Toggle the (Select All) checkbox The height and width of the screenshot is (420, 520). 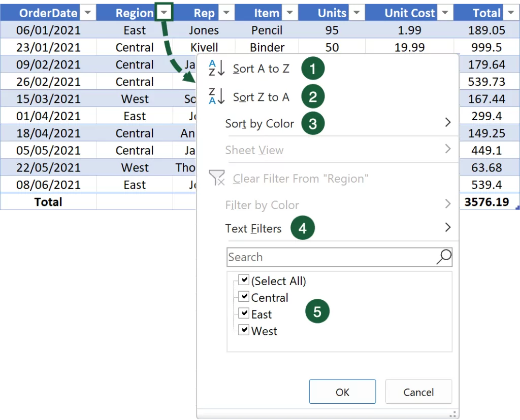(x=244, y=281)
